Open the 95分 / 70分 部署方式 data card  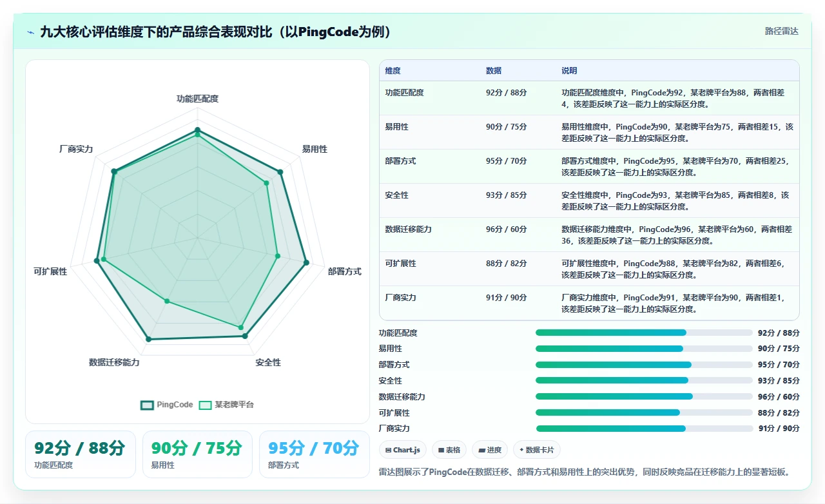[314, 454]
